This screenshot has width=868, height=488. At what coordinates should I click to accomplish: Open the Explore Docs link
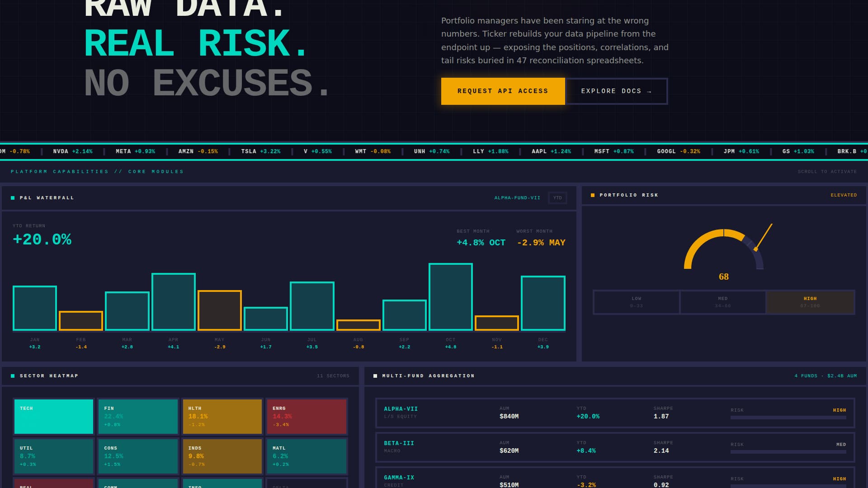[617, 91]
